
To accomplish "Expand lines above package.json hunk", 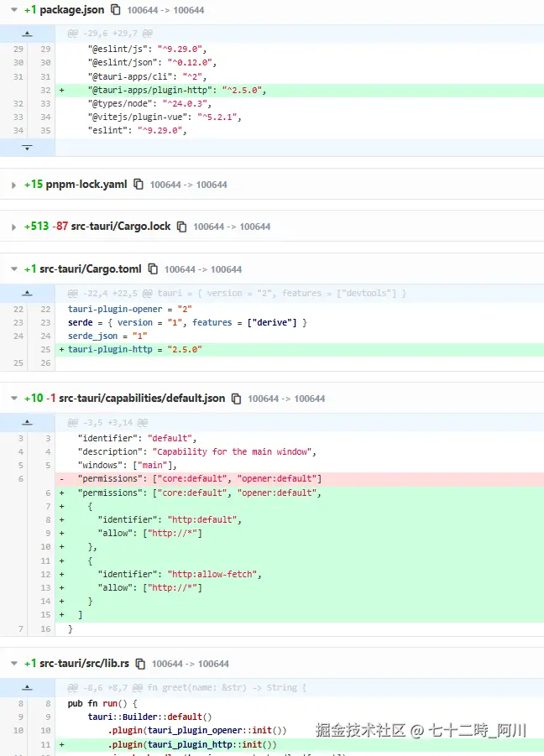I will [x=28, y=34].
